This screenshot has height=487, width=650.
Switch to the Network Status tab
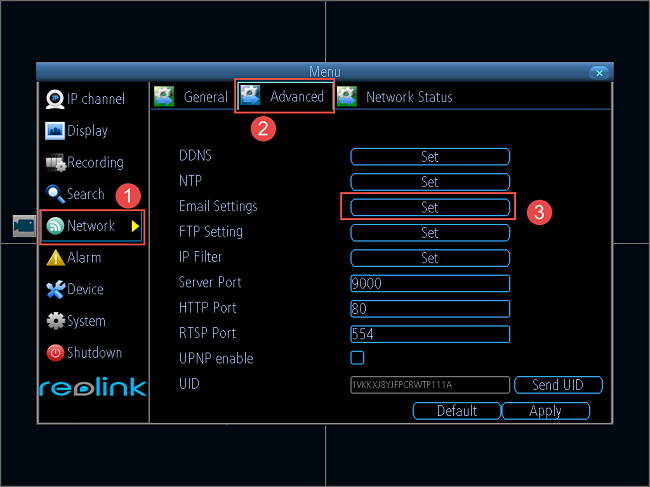pos(395,97)
